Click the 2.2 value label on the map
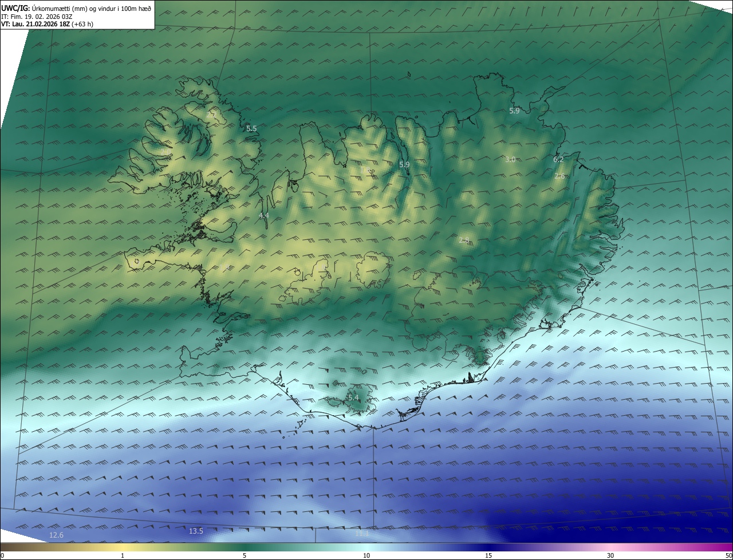Image resolution: width=733 pixels, height=560 pixels. click(211, 115)
